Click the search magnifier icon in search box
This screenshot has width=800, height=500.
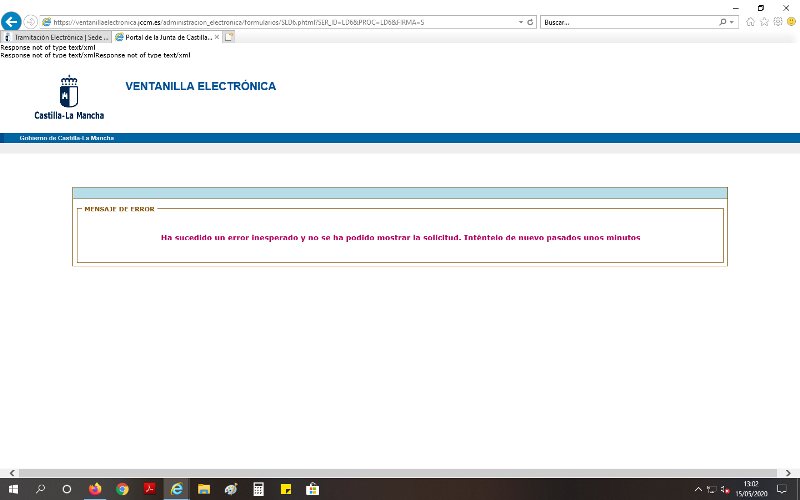(x=723, y=21)
